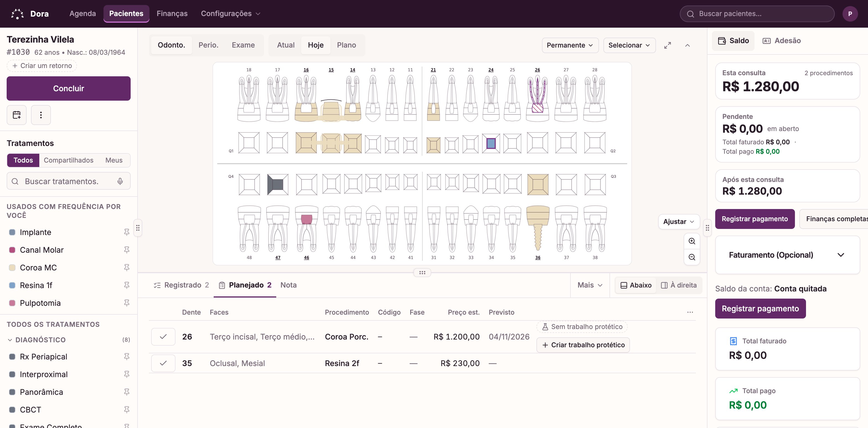The image size is (868, 428).
Task: Zoom out on the tooth chart
Action: point(692,257)
